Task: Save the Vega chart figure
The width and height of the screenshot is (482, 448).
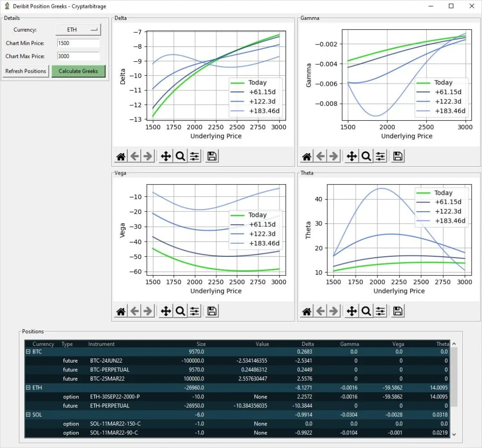Action: coord(212,311)
